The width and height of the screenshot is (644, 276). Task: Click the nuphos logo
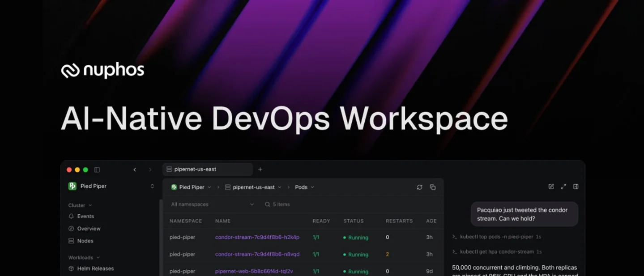coord(102,71)
